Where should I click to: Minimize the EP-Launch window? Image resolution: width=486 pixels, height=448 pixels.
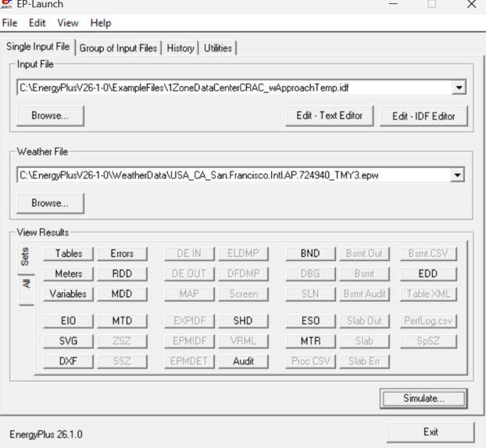tap(393, 4)
